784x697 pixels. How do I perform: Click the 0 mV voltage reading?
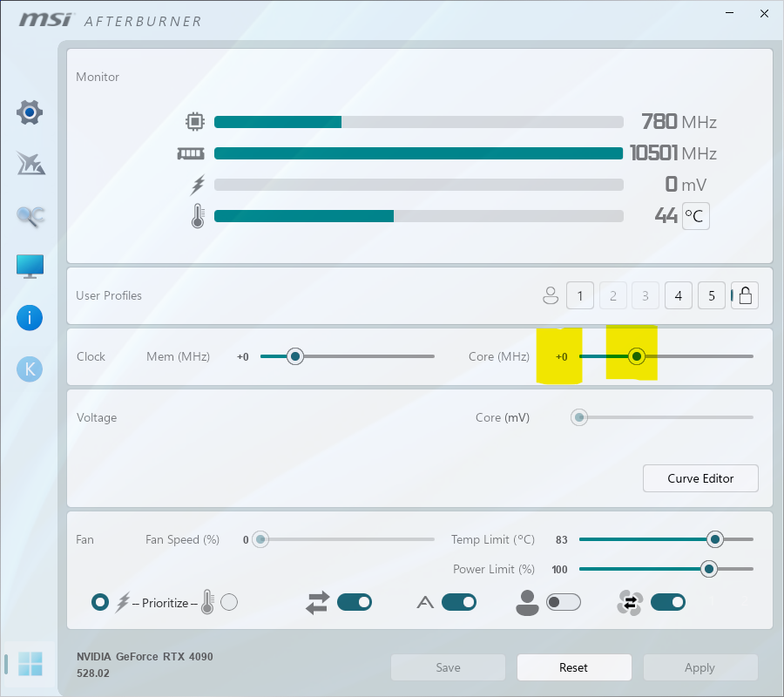[686, 185]
